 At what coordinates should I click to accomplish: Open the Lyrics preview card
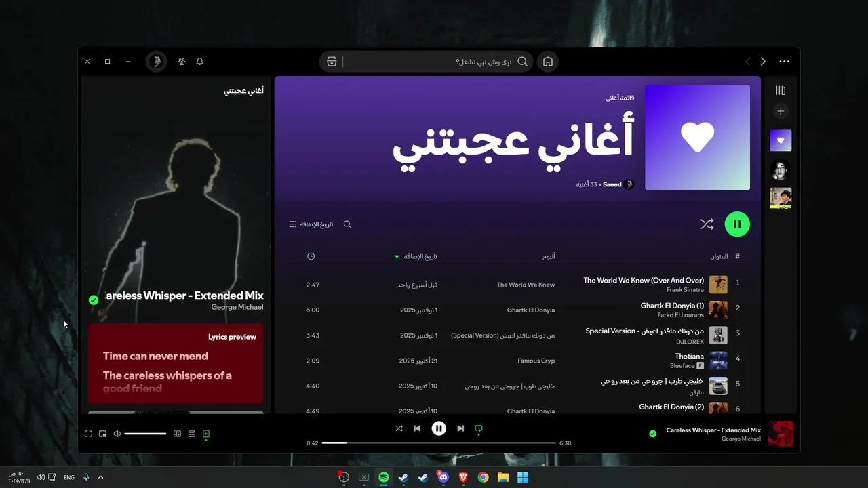(176, 363)
